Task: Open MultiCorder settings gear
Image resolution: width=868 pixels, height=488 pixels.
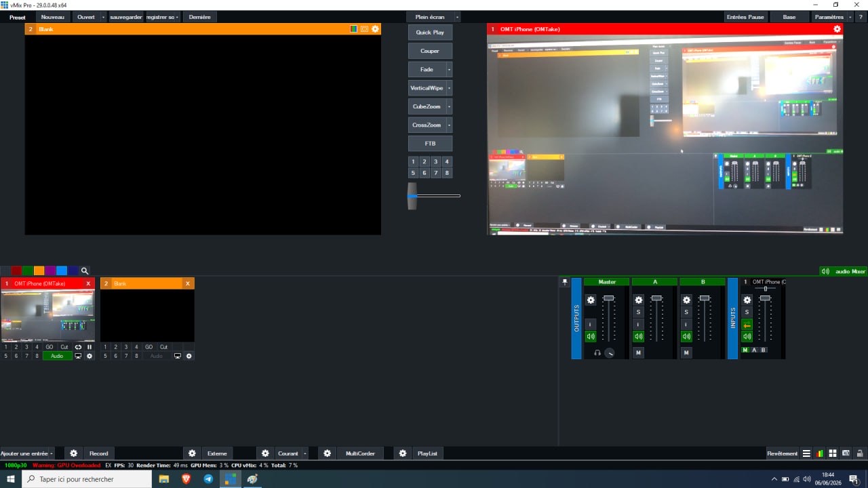Action: pos(328,453)
